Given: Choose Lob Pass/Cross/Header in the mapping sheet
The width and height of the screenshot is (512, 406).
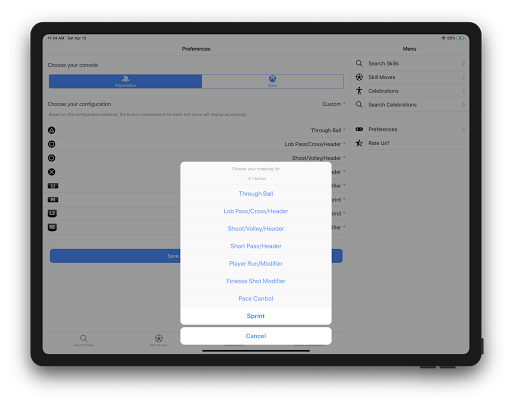Looking at the screenshot, I should click(x=256, y=211).
